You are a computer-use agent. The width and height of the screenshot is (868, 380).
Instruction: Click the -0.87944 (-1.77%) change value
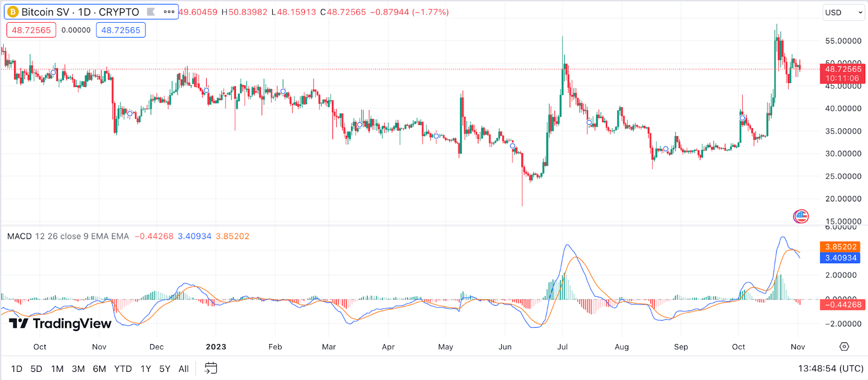coord(409,12)
